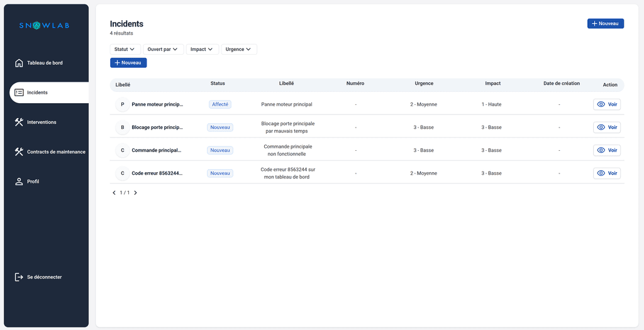Expand the Impact filter dropdown
Screen dimensions: 644x330
[203, 49]
